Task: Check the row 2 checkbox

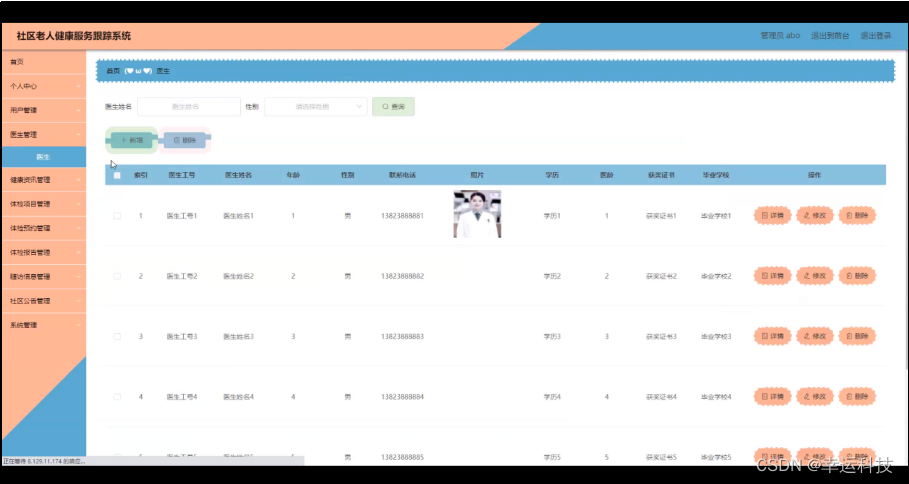Action: (x=117, y=276)
